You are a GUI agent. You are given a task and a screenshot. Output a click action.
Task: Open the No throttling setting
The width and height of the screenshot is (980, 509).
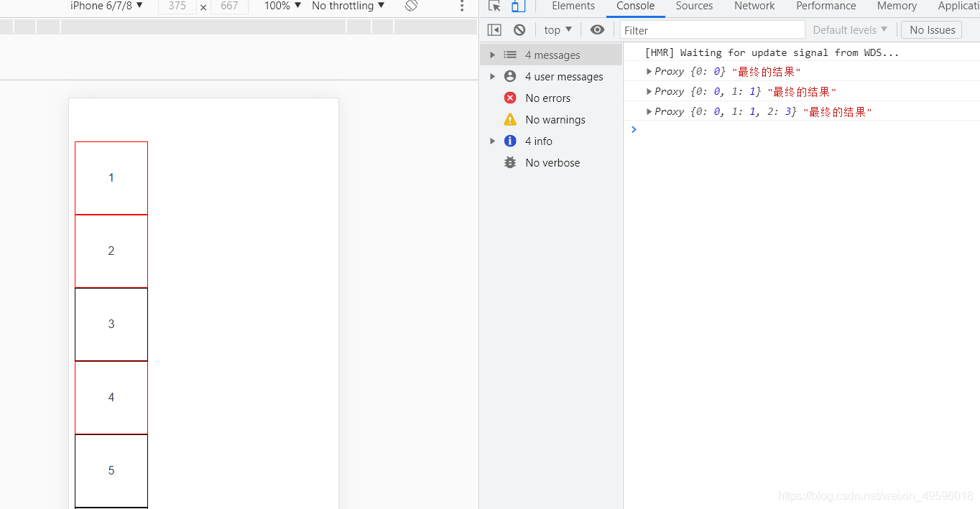[347, 6]
